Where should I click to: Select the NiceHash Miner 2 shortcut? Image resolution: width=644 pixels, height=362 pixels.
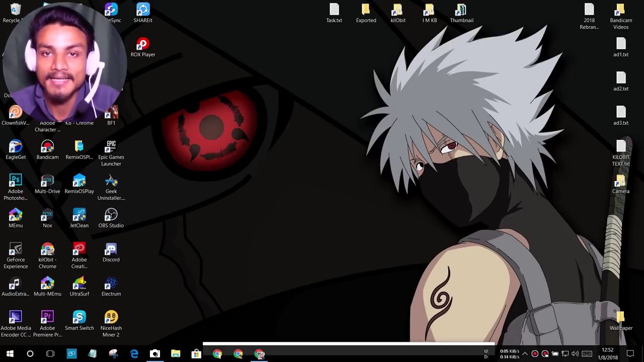[x=111, y=324]
